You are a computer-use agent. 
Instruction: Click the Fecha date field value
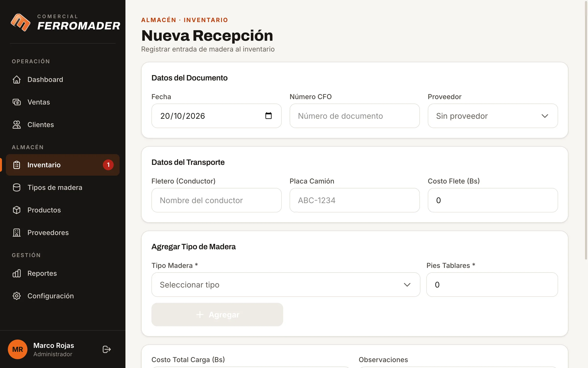(x=183, y=116)
